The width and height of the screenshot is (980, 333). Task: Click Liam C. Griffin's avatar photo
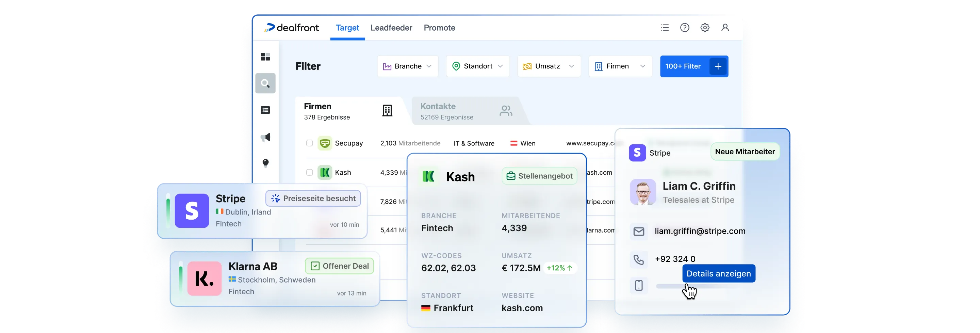point(643,192)
